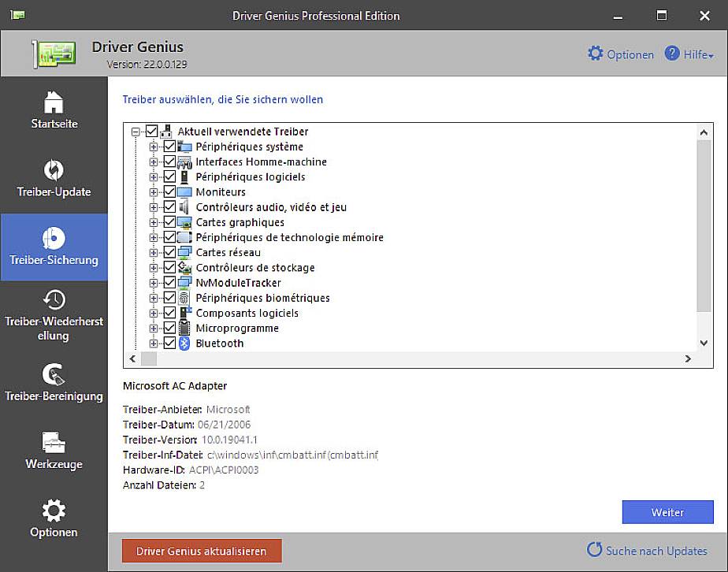Uncheck the Bluetooth driver entry
This screenshot has width=728, height=572.
pyautogui.click(x=170, y=343)
